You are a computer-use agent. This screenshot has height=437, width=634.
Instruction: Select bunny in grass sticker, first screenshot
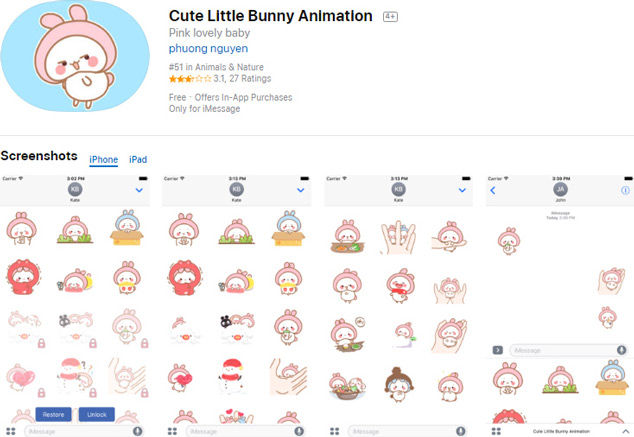tap(75, 230)
